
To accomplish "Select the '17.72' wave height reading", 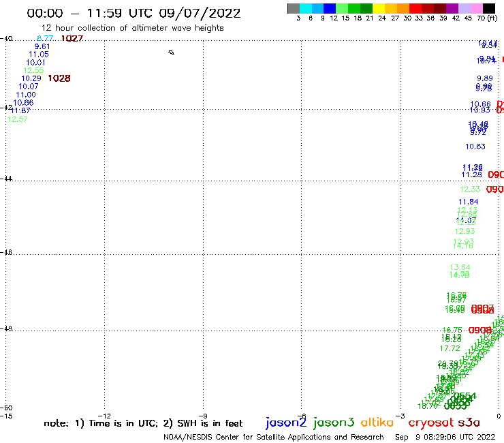I will pos(450,348).
